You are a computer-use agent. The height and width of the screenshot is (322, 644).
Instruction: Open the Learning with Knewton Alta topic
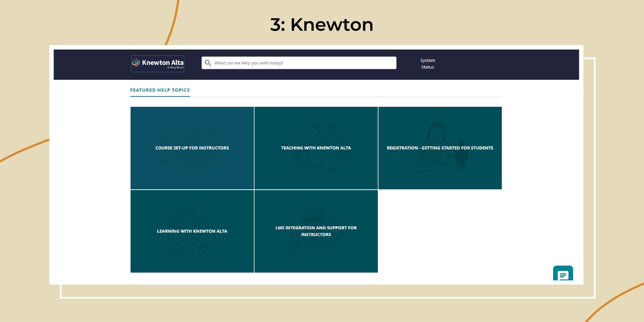[192, 231]
